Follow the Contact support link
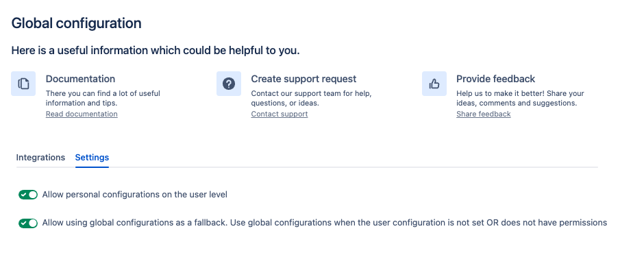This screenshot has height=268, width=644. 280,114
